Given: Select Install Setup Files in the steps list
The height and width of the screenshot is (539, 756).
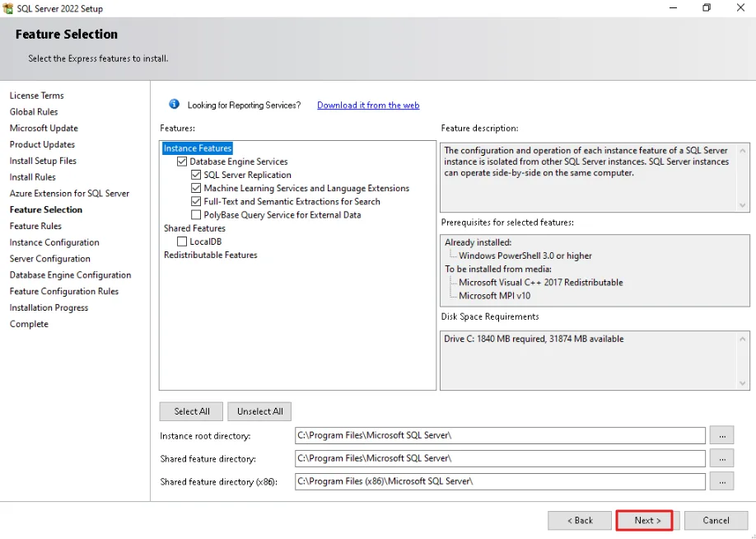Looking at the screenshot, I should pyautogui.click(x=43, y=161).
